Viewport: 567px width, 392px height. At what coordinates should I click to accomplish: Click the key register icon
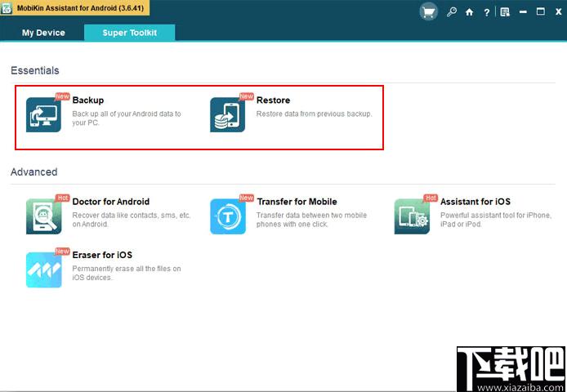451,12
